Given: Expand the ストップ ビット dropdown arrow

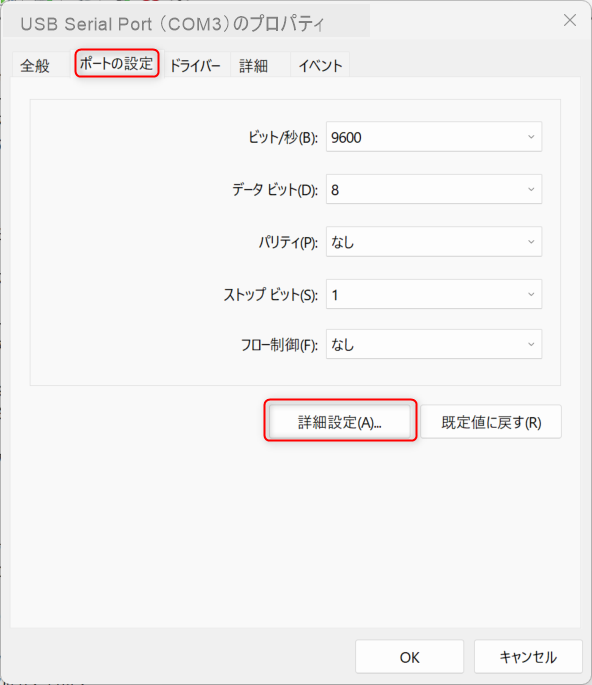Looking at the screenshot, I should [531, 294].
